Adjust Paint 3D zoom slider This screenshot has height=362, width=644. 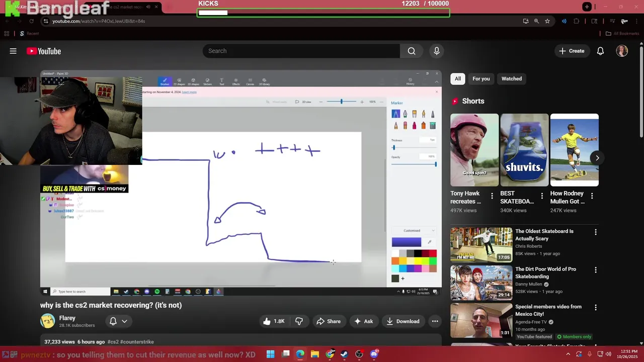coord(341,102)
